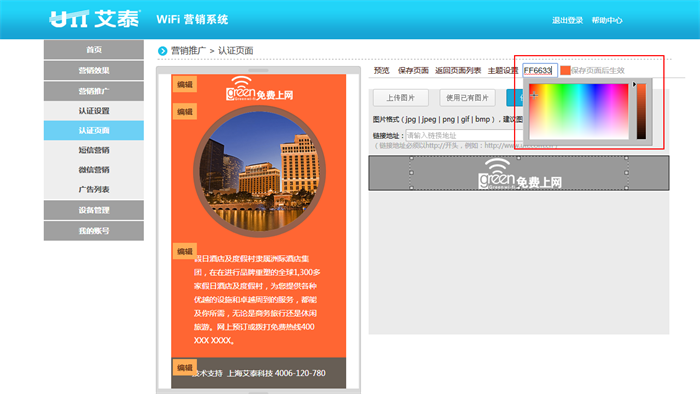
Task: Click the 编辑 tag beside the text paragraph
Action: coord(184,251)
